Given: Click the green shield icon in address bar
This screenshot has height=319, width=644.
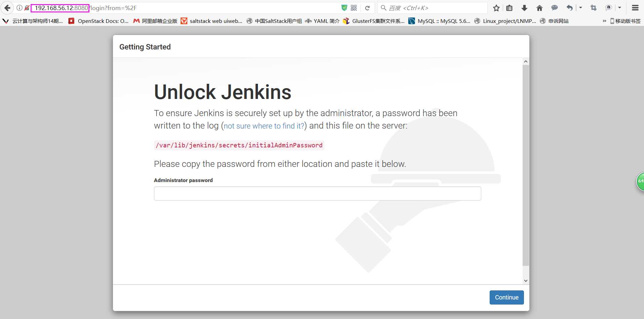Looking at the screenshot, I should [344, 8].
